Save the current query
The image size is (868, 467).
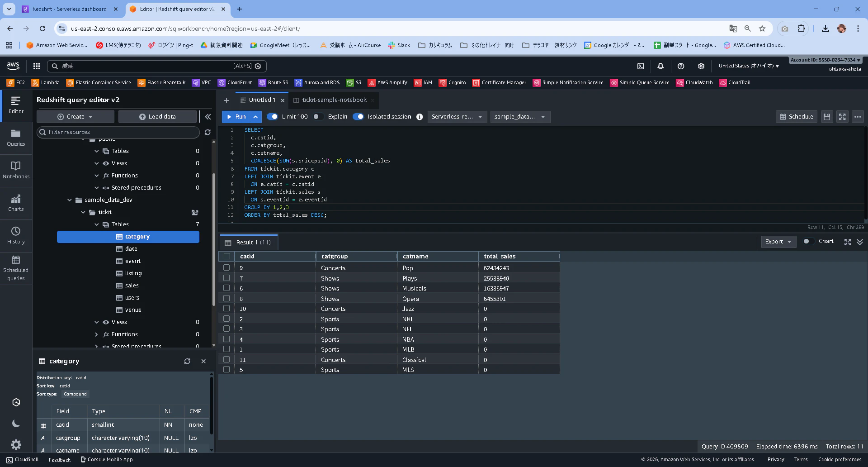click(x=827, y=117)
